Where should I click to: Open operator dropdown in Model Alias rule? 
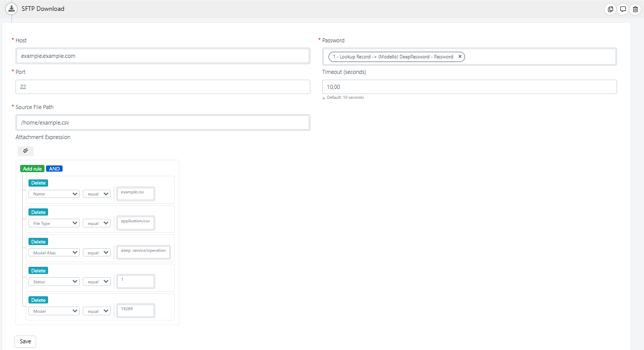pos(97,252)
